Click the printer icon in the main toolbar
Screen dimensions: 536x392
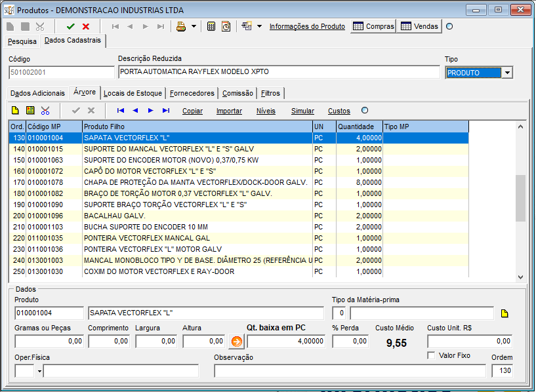(x=181, y=26)
